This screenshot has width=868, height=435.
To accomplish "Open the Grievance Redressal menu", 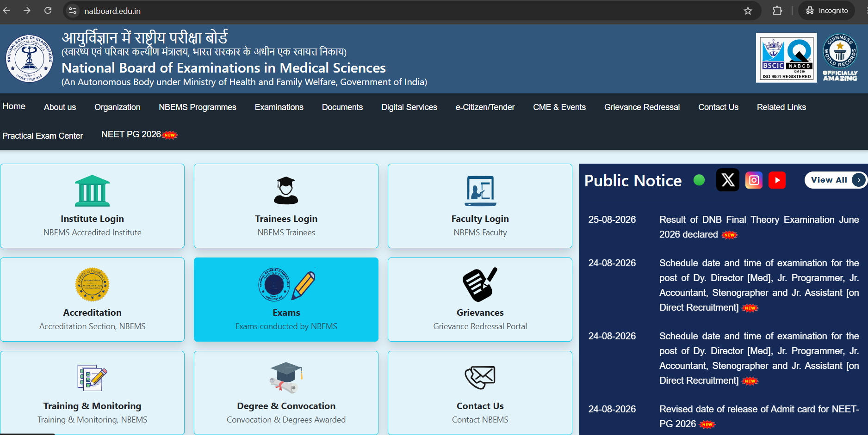I will (x=642, y=107).
